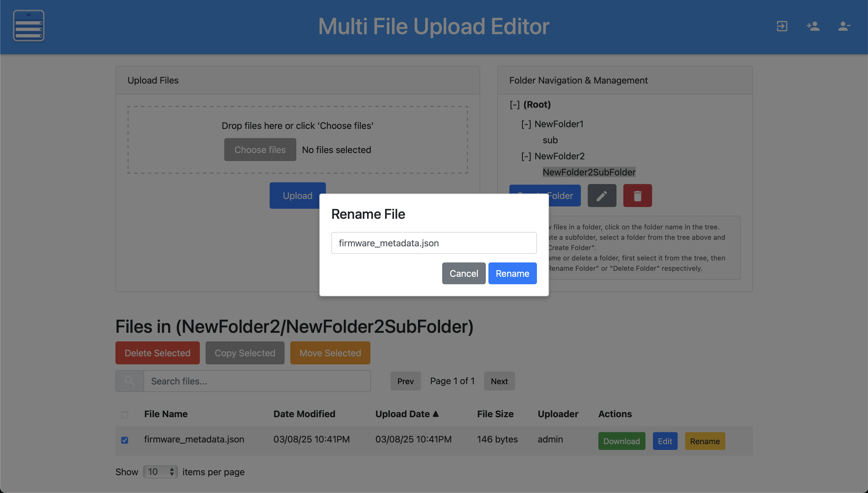
Task: Click the search magnifier icon
Action: point(129,381)
